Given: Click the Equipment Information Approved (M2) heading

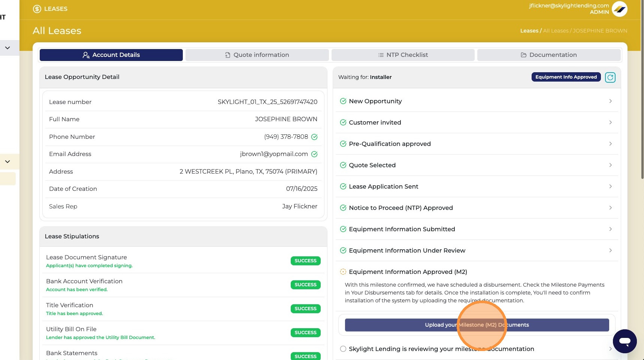Looking at the screenshot, I should point(408,272).
